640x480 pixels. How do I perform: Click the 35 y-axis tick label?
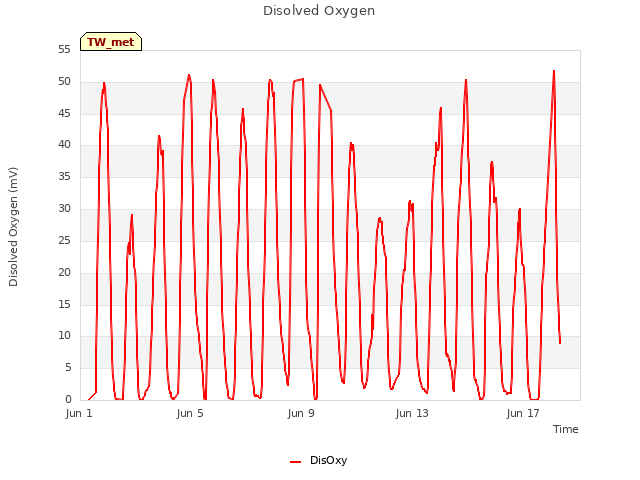click(64, 176)
